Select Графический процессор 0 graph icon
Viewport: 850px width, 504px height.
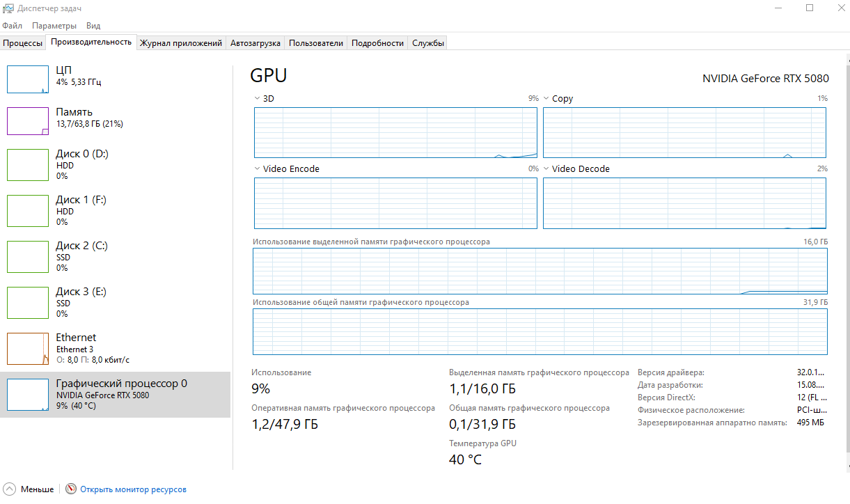coord(28,394)
